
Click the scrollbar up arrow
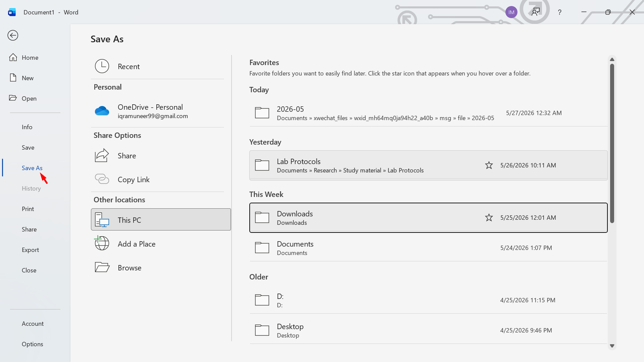tap(612, 59)
